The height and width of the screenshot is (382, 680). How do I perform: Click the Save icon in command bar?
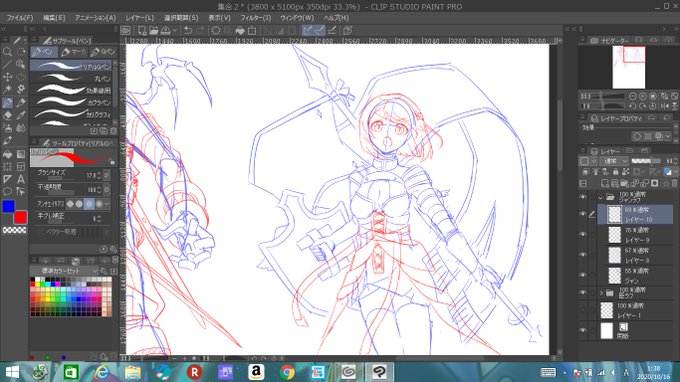[x=166, y=30]
